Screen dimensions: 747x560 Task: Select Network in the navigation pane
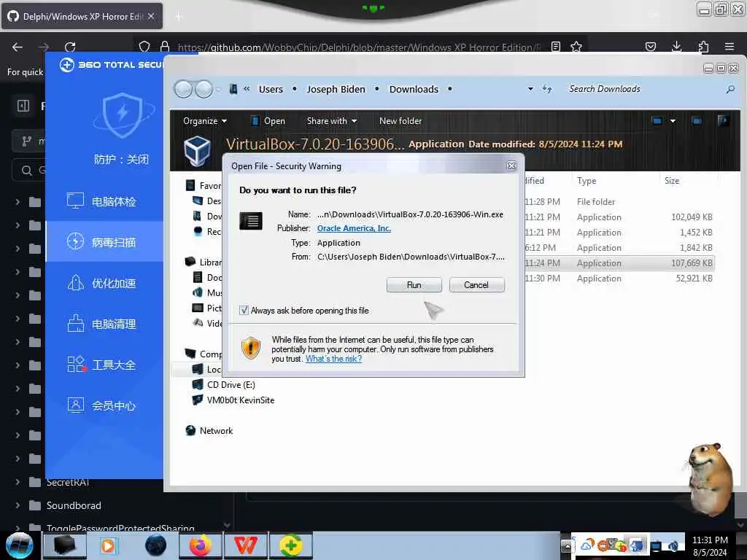(x=216, y=430)
